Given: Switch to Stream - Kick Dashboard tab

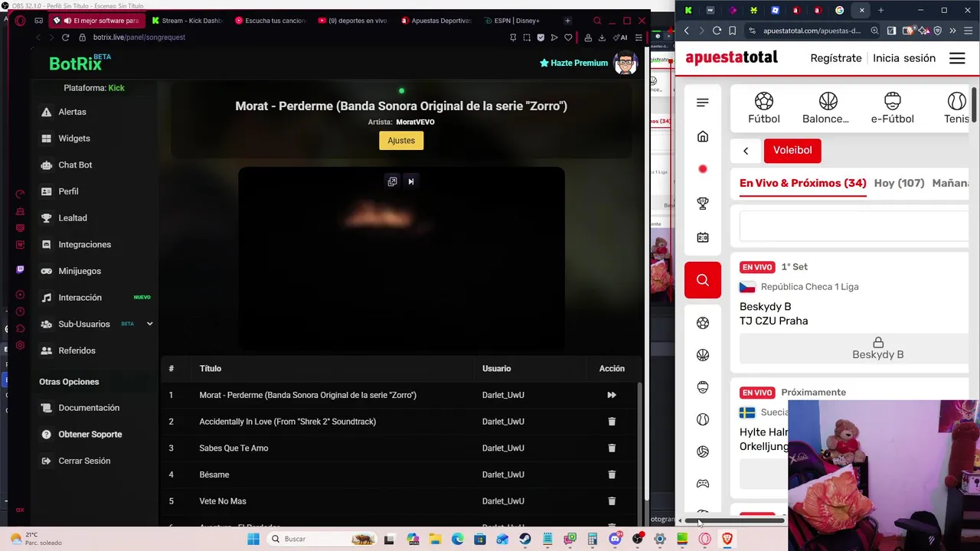Looking at the screenshot, I should click(188, 21).
